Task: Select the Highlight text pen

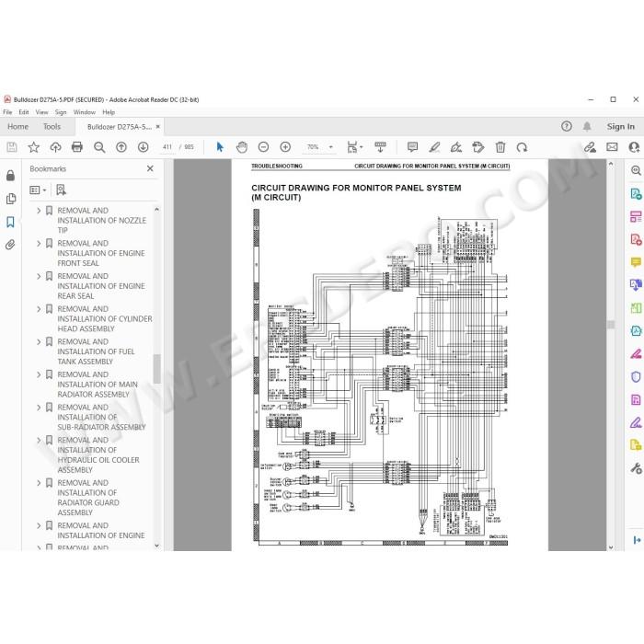Action: 434,147
